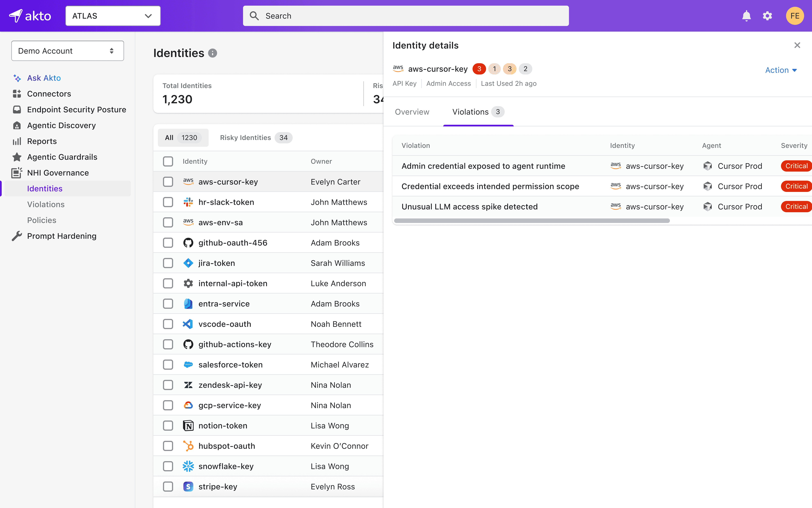Check the aws-env-sa row checkbox
This screenshot has width=812, height=508.
168,222
